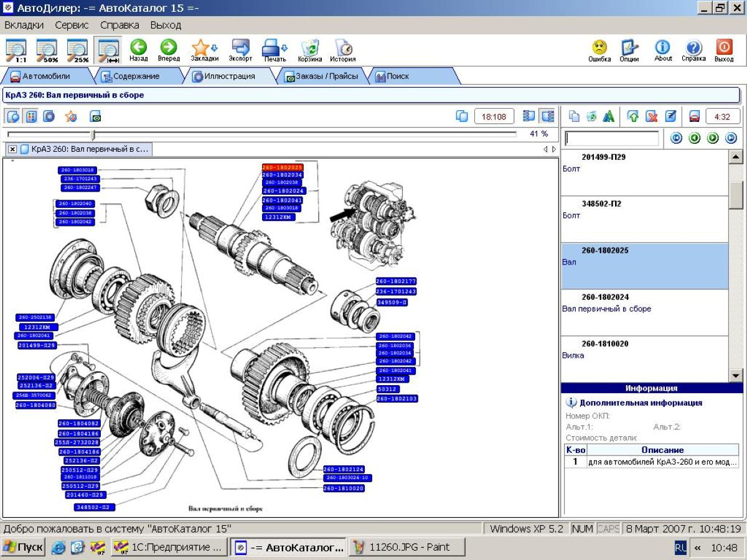The height and width of the screenshot is (560, 747).
Task: Click the Печать printer icon
Action: [x=275, y=50]
